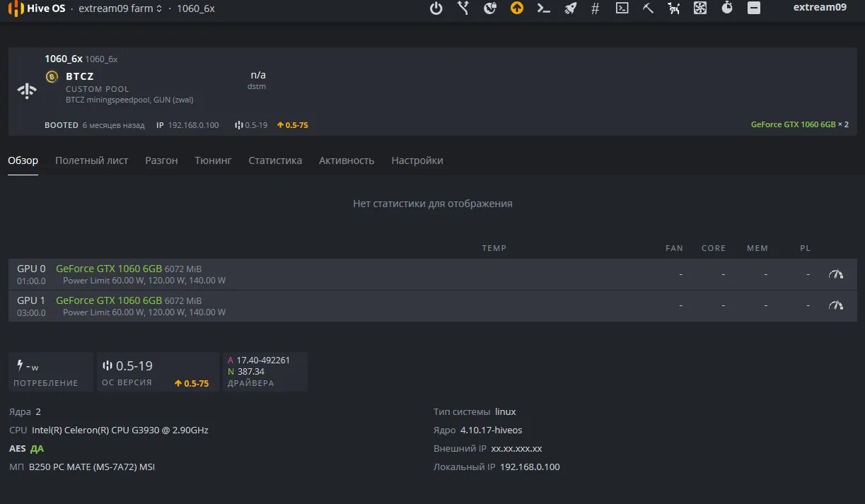Select the Обзор tab
This screenshot has height=504, width=865.
tap(23, 160)
